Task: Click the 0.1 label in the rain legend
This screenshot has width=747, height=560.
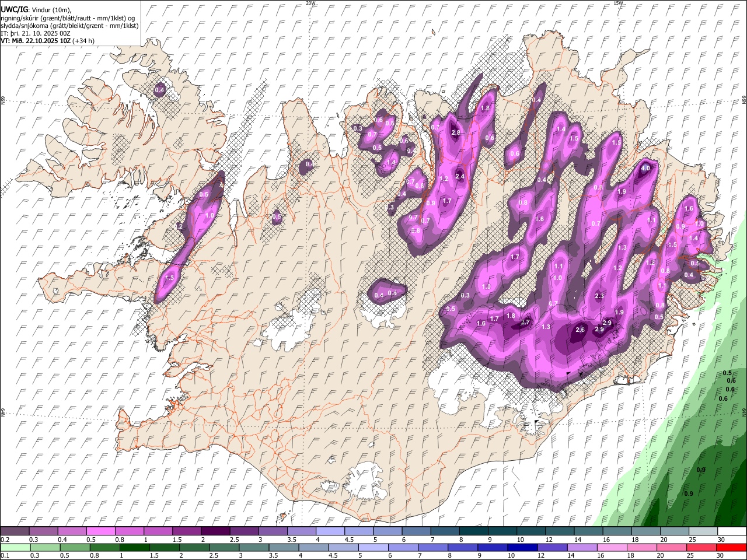Action: tap(4, 556)
